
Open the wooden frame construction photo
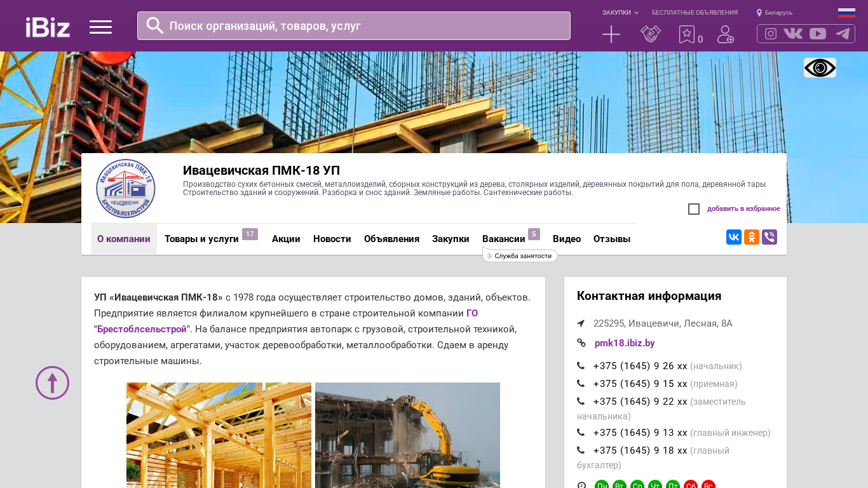[219, 435]
